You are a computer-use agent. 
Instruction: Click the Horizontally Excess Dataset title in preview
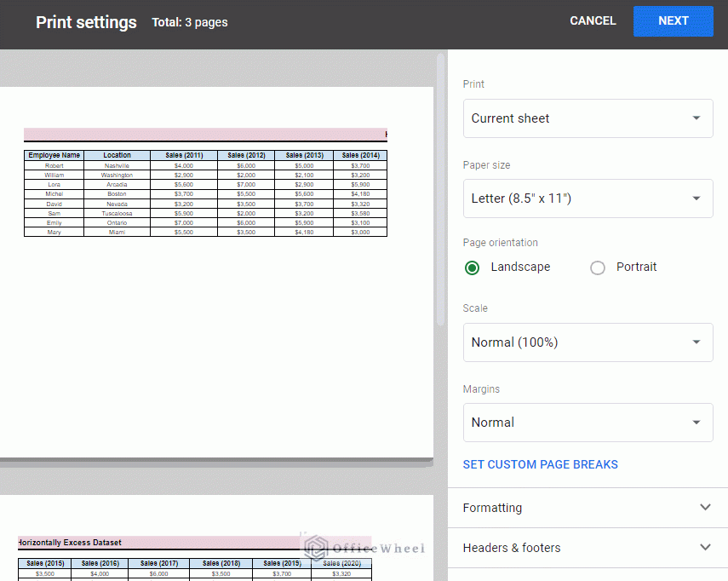tap(70, 542)
